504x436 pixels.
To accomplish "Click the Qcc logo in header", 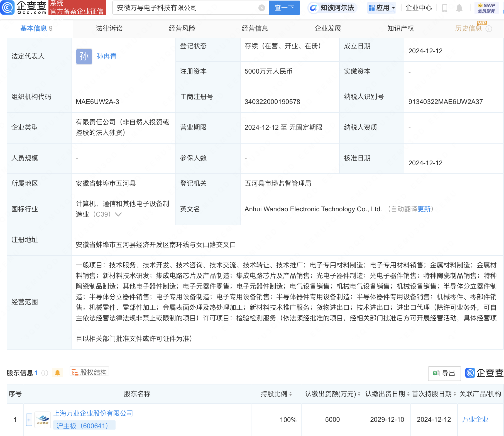I will click(x=24, y=8).
